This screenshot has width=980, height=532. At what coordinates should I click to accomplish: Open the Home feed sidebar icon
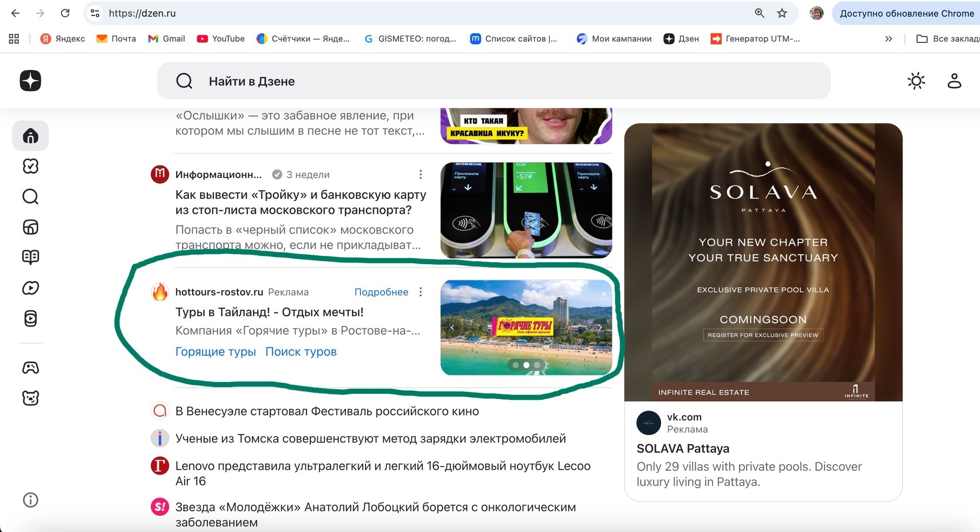[x=30, y=136]
